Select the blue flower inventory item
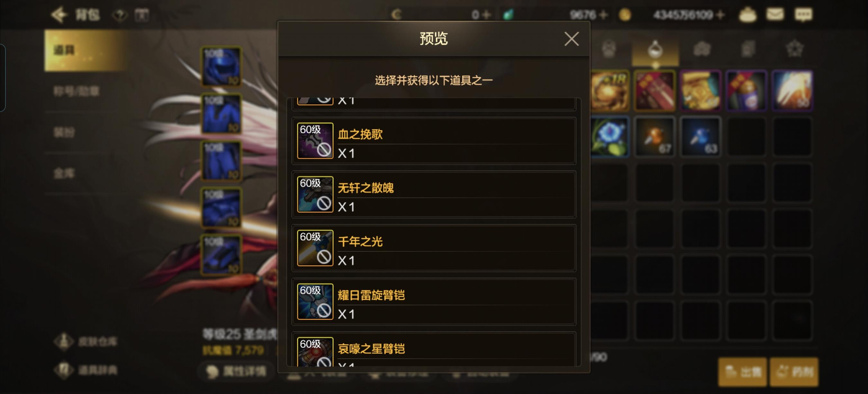This screenshot has height=394, width=868. pos(609,136)
